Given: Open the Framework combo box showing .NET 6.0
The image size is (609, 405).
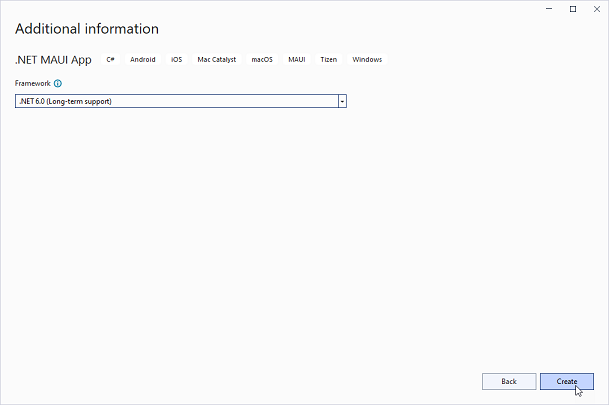Looking at the screenshot, I should [x=175, y=101].
